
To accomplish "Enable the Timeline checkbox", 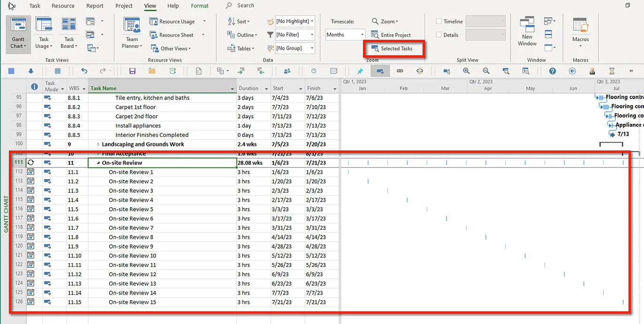I will tap(440, 21).
